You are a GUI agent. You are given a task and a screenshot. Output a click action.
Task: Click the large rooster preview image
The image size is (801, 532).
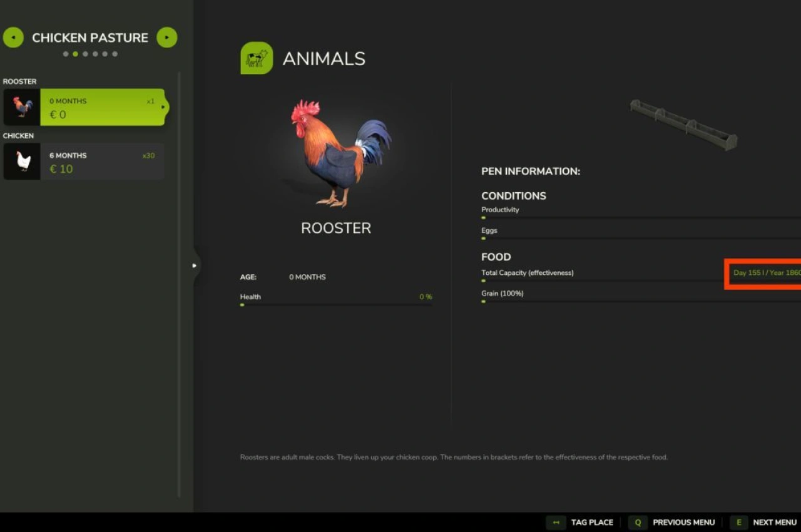point(339,153)
